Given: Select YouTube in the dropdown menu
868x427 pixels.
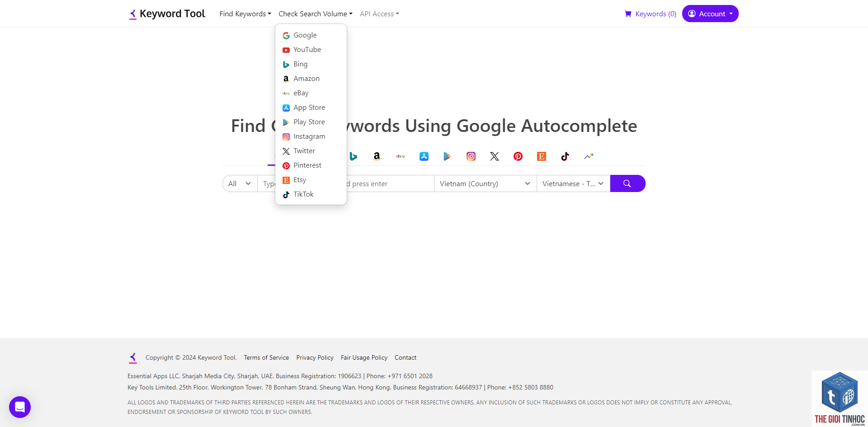Looking at the screenshot, I should [311, 50].
